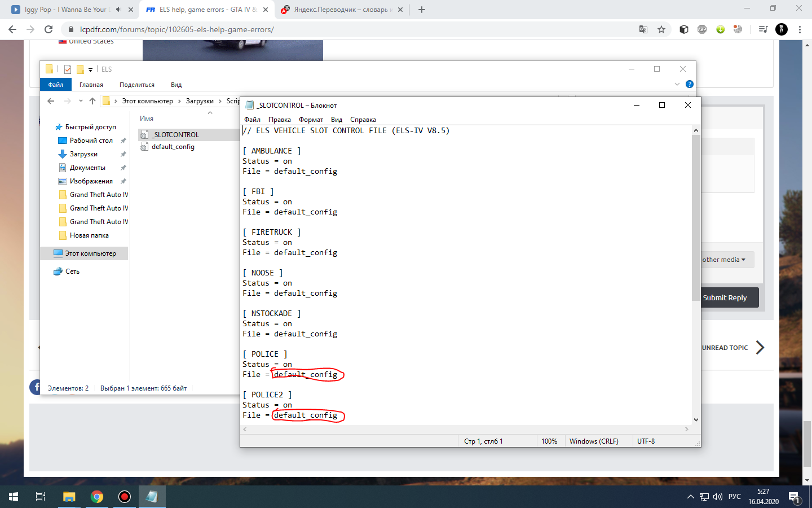This screenshot has width=812, height=508.
Task: Open Notepad from the taskbar
Action: (x=152, y=497)
